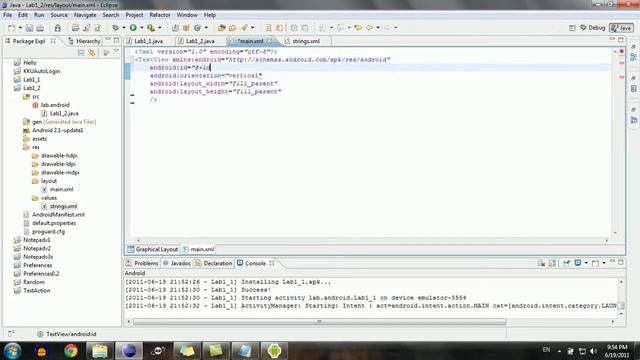
Task: Select the Hello project in Package Explorer
Action: (x=30, y=63)
